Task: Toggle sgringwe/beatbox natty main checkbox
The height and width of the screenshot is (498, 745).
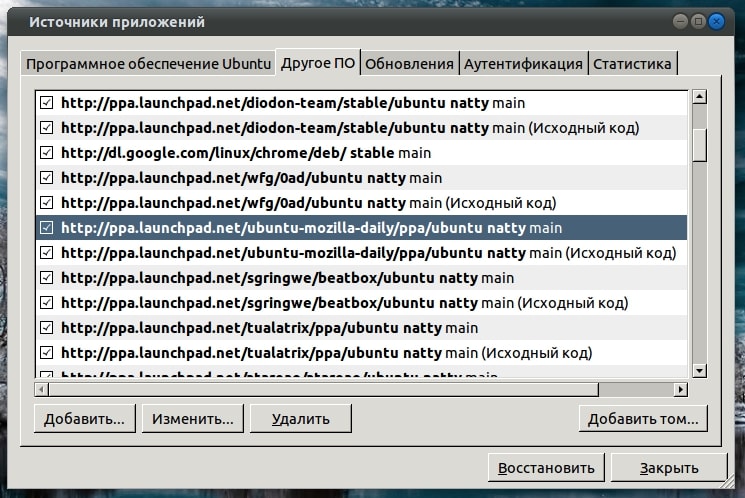Action: pos(47,278)
